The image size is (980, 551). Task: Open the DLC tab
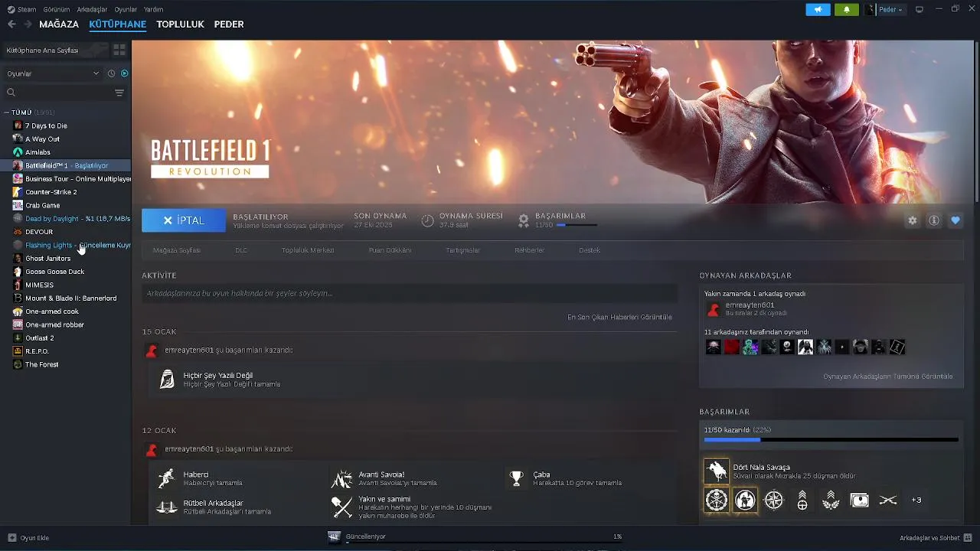(241, 250)
